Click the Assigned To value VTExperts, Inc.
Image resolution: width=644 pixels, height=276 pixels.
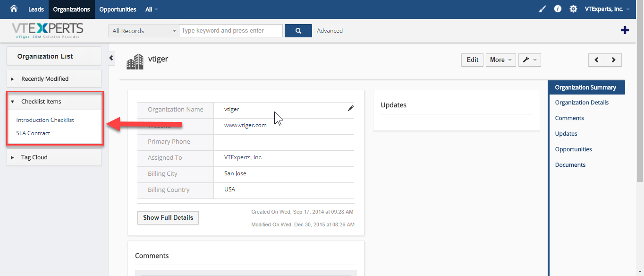pos(244,157)
